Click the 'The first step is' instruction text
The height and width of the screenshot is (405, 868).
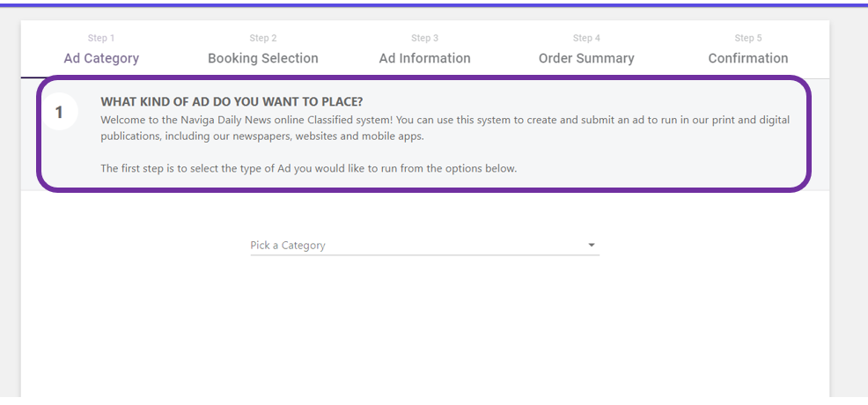(x=308, y=168)
